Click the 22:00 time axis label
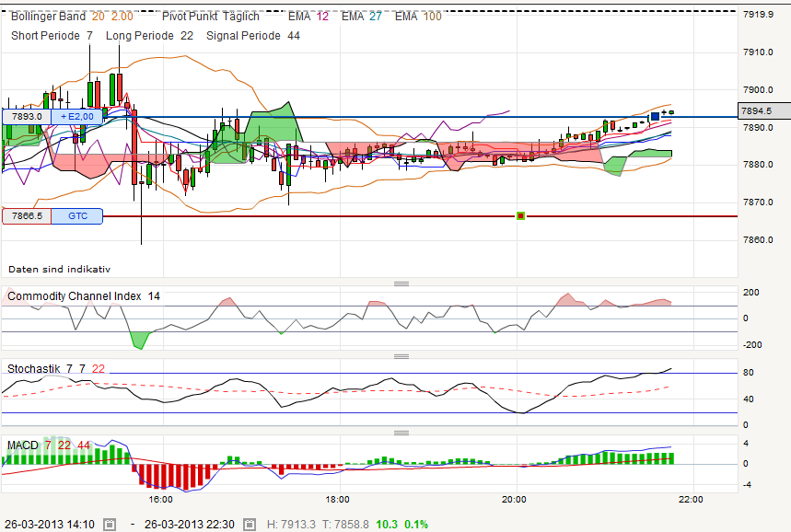791x532 pixels. coord(691,500)
